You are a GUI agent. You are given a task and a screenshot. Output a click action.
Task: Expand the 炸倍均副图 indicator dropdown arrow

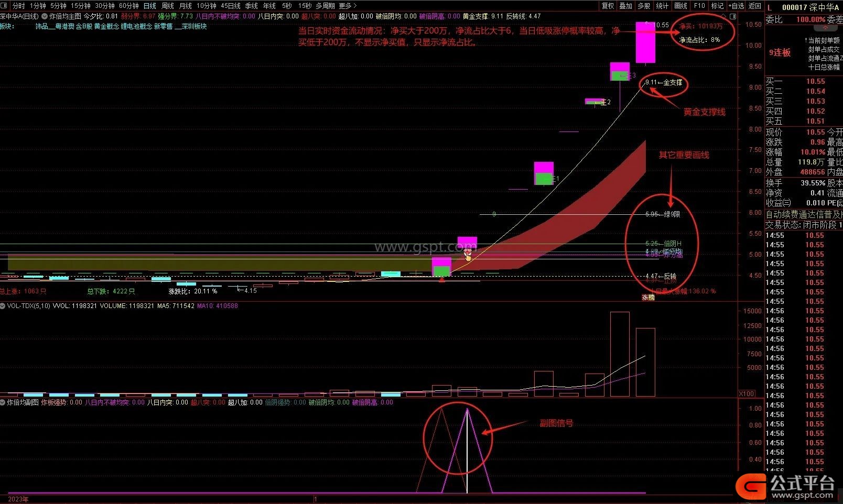pos(3,402)
